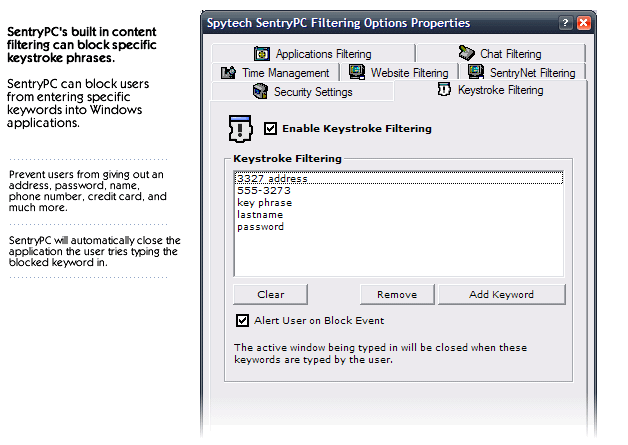The image size is (628, 445).
Task: Click the large keystroke filtering exclamation icon
Action: (x=240, y=129)
